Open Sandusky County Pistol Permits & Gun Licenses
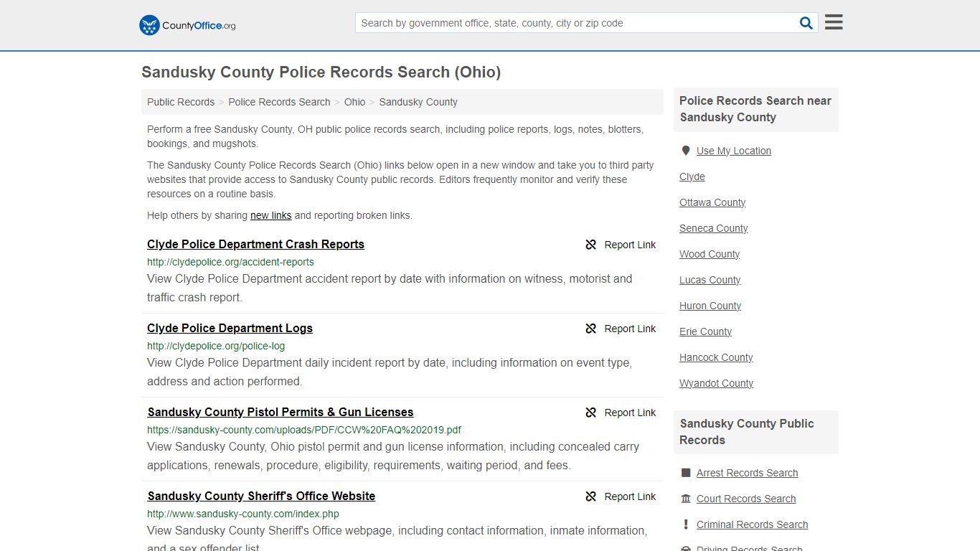980x551 pixels. [281, 412]
